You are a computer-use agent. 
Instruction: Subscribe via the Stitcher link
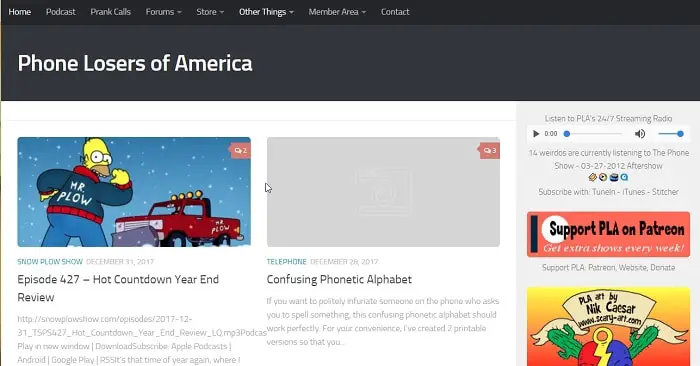(665, 192)
